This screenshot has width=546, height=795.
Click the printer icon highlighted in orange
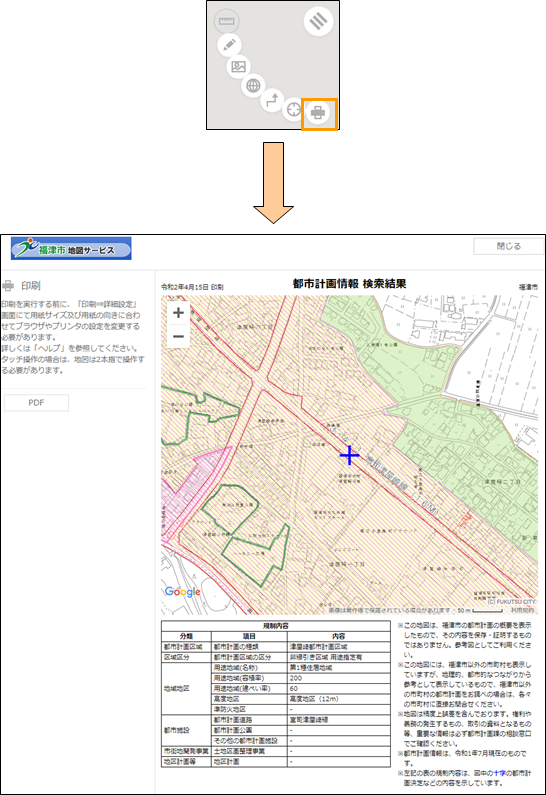click(318, 113)
